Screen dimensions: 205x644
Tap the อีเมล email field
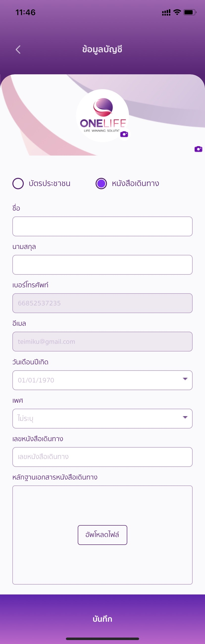[102, 342]
